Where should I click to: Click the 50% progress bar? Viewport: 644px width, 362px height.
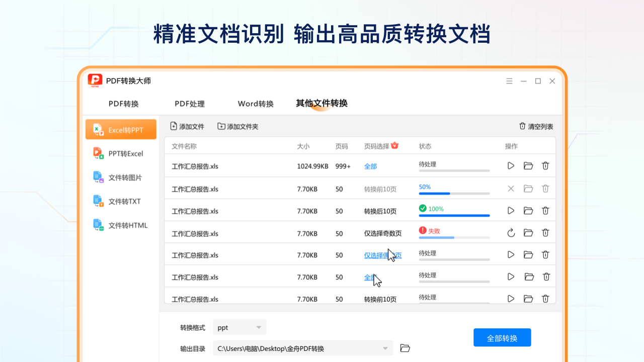[454, 193]
